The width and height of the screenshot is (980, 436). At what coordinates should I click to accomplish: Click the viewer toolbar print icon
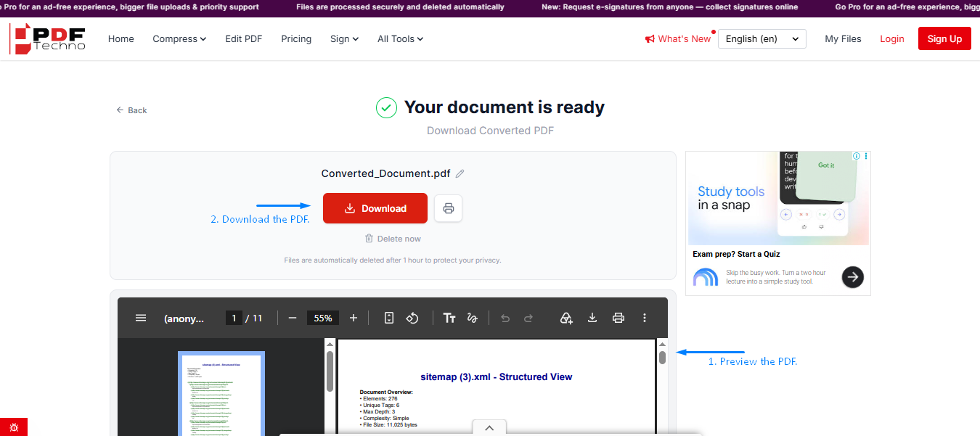pos(618,318)
